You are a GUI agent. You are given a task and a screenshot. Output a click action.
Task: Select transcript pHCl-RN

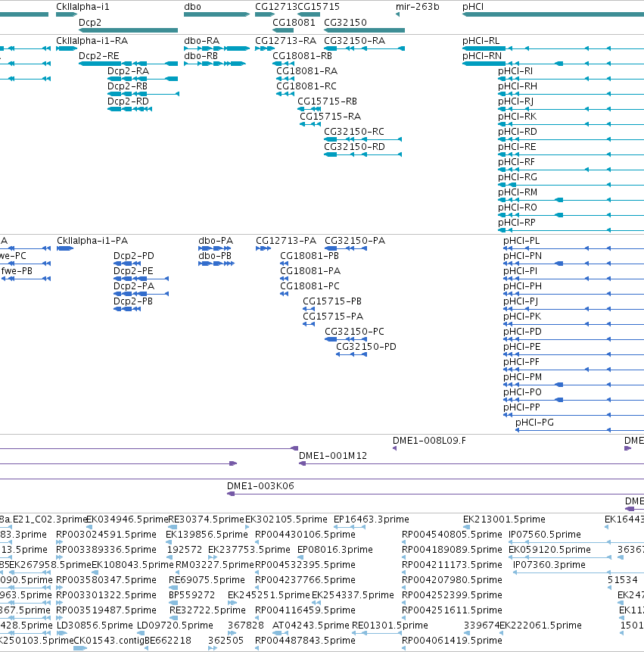[x=482, y=56]
